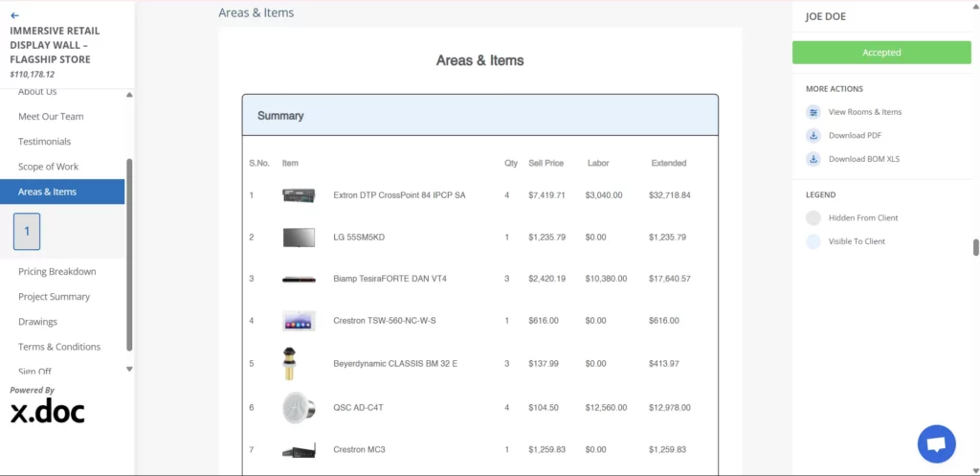Image resolution: width=980 pixels, height=476 pixels.
Task: Click the Labor column header
Action: 598,163
